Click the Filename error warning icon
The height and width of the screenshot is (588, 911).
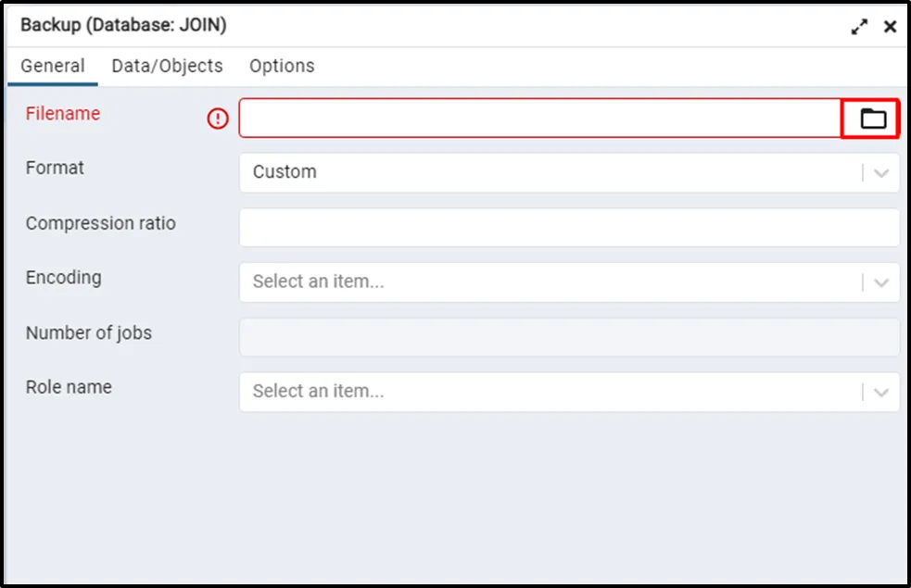click(x=218, y=119)
